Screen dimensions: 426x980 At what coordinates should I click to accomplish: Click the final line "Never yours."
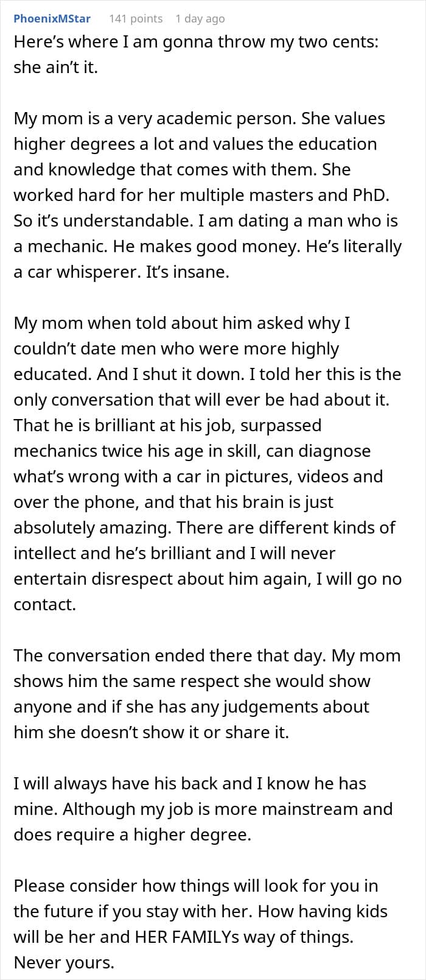tap(63, 962)
